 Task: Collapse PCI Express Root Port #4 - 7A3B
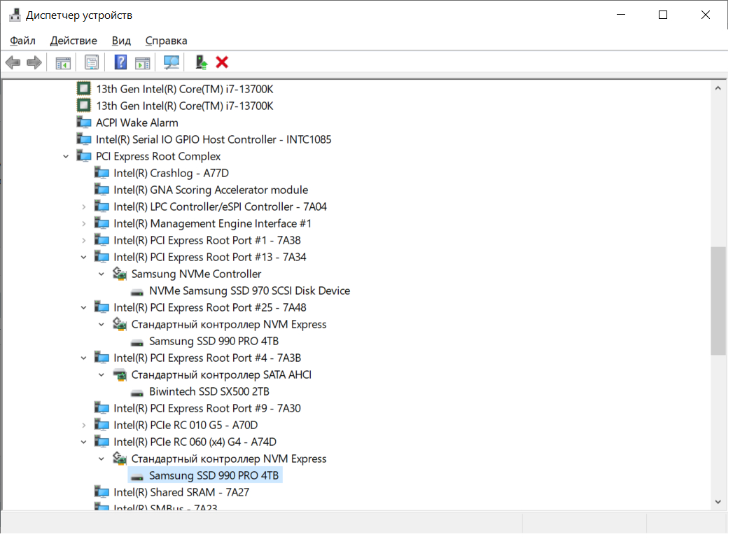tap(84, 358)
